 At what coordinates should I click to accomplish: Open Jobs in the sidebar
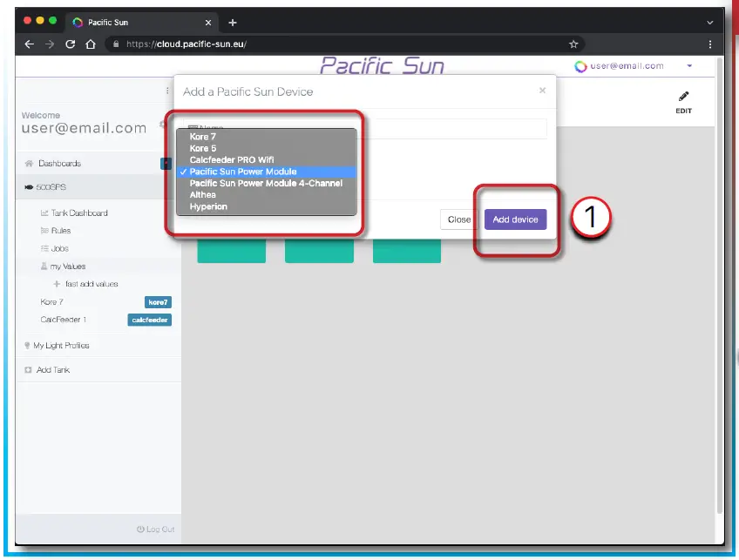[60, 249]
